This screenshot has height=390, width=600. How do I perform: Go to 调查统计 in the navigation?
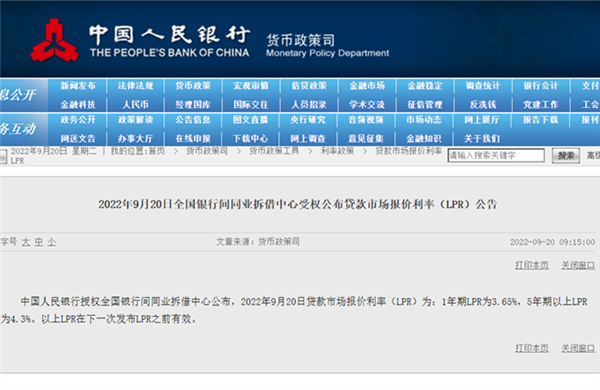click(x=483, y=86)
